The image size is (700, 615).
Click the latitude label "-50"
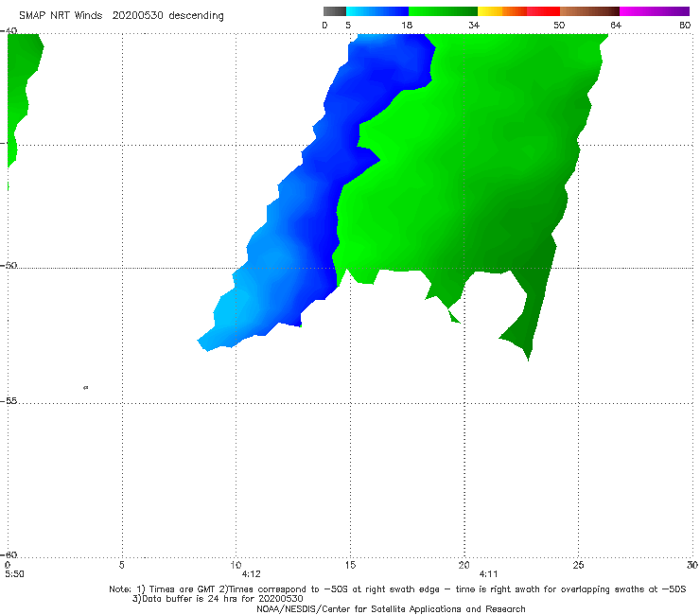9,265
